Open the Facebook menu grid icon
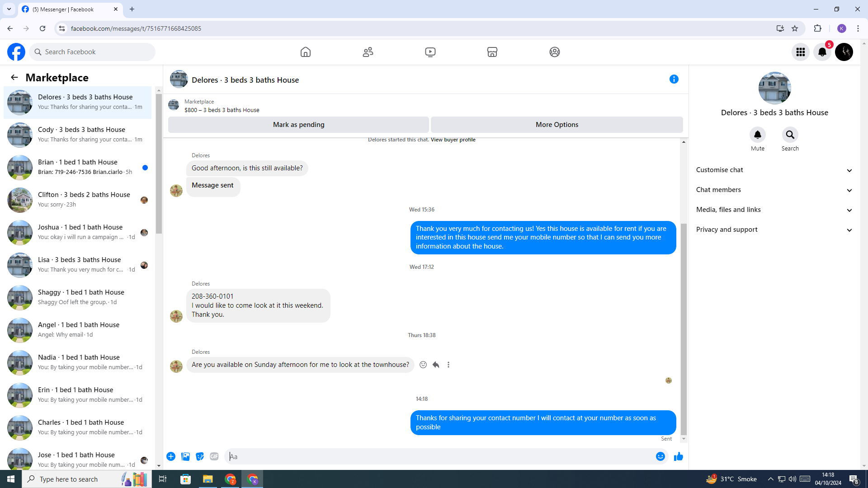 (x=801, y=52)
